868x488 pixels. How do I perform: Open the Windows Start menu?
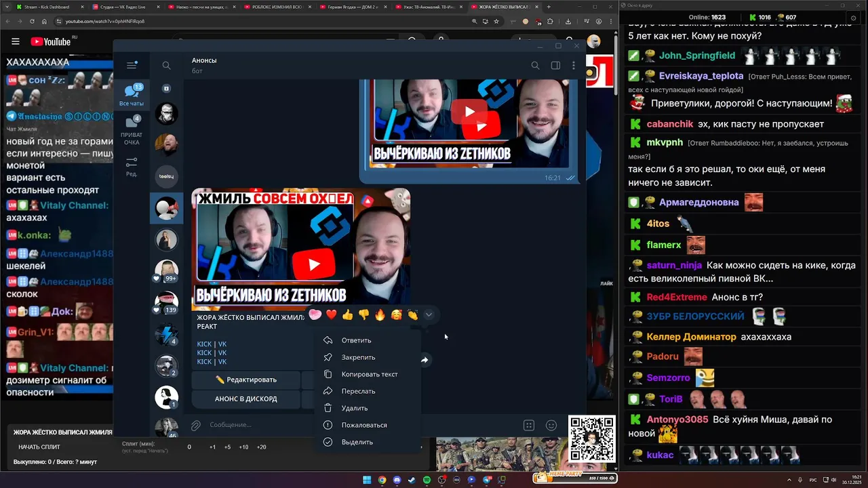pyautogui.click(x=367, y=480)
